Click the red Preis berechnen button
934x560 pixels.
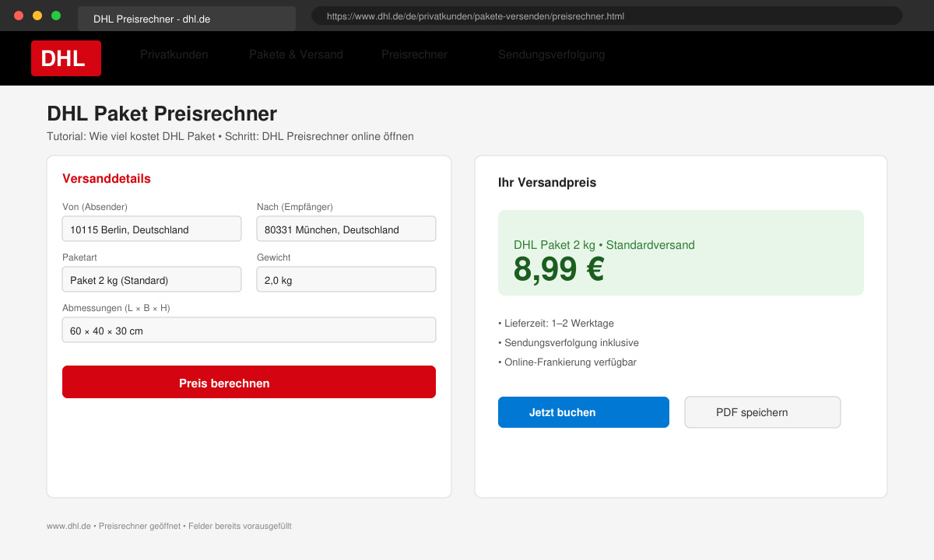click(249, 382)
